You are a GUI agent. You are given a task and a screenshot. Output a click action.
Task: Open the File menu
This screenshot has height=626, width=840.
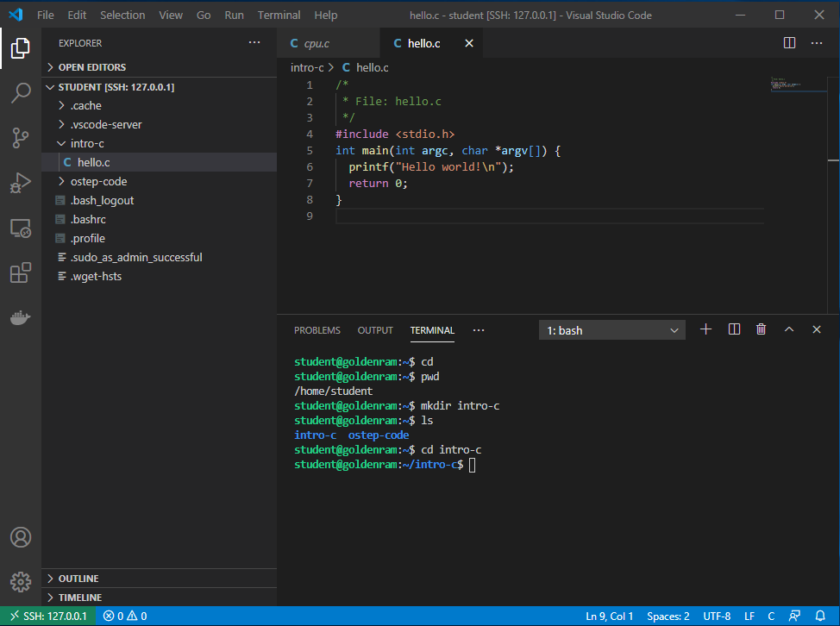tap(46, 15)
